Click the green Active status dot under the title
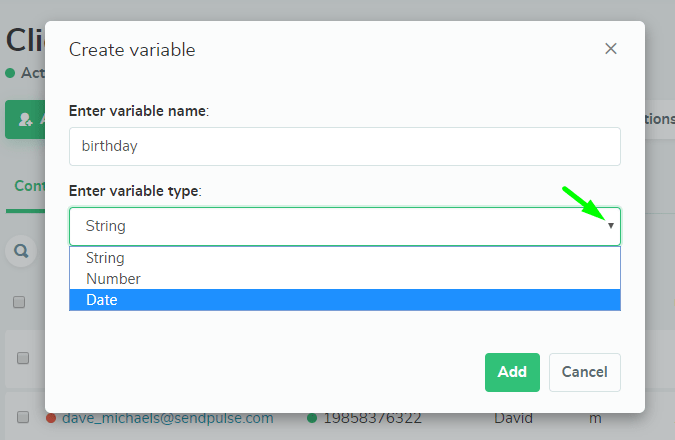The image size is (675, 440). 10,73
